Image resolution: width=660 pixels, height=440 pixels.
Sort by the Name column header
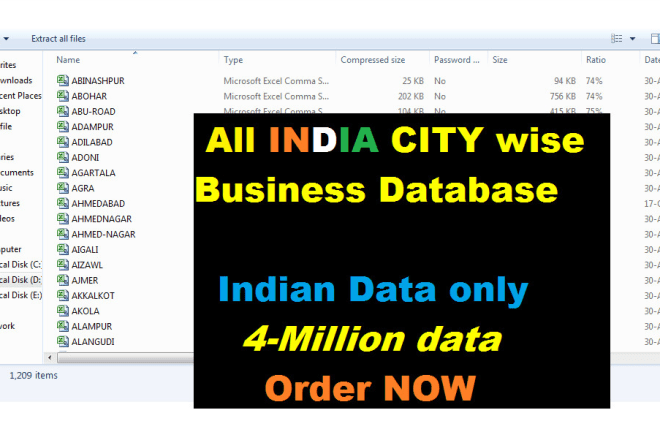pos(68,60)
